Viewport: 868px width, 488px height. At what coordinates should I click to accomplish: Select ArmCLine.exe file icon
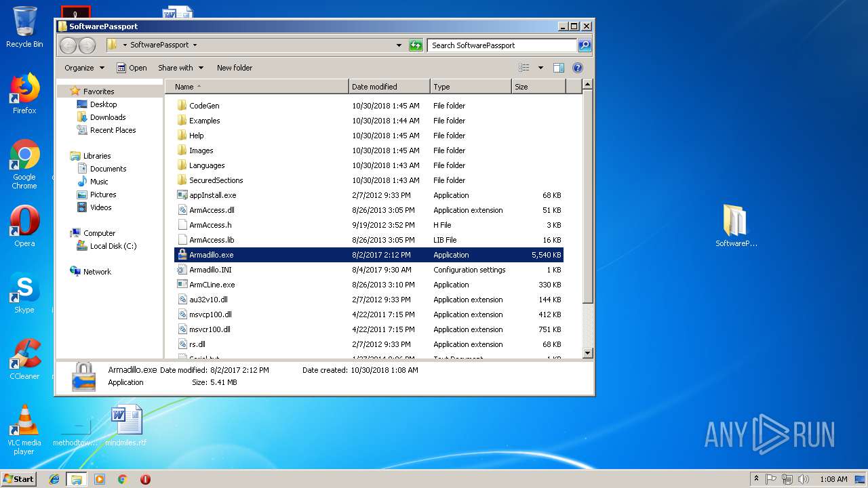pos(182,285)
